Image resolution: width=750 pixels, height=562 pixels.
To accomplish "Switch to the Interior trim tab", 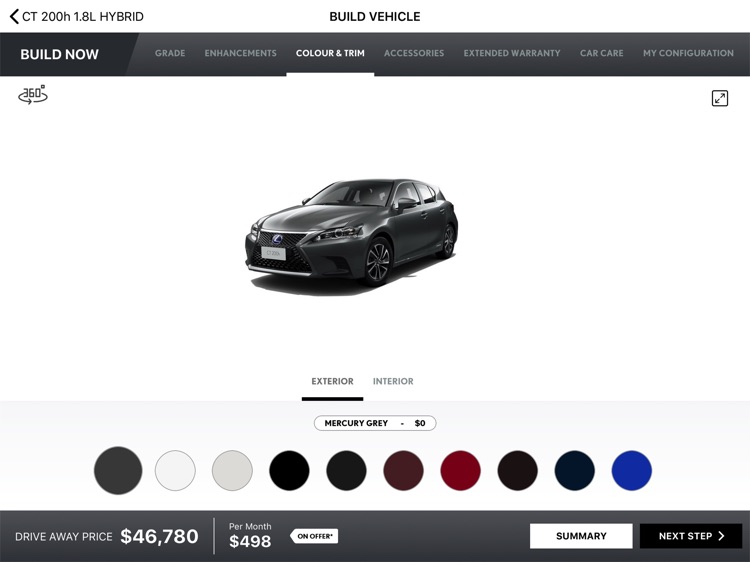I will 393,382.
